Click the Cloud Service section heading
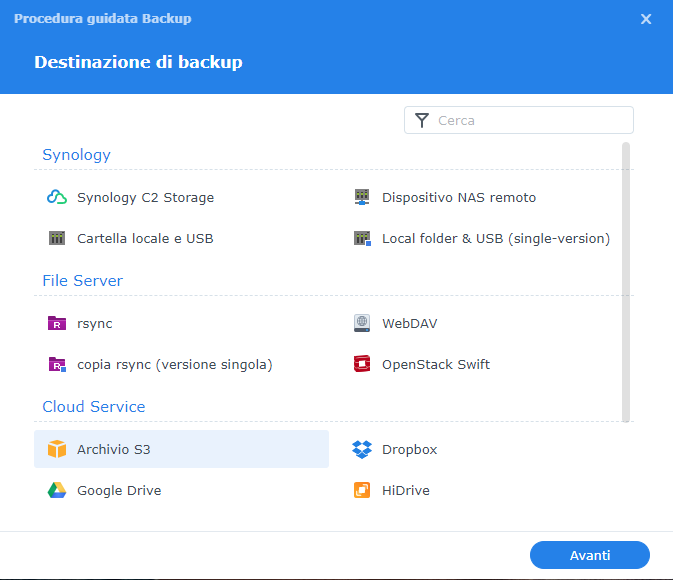 tap(94, 407)
